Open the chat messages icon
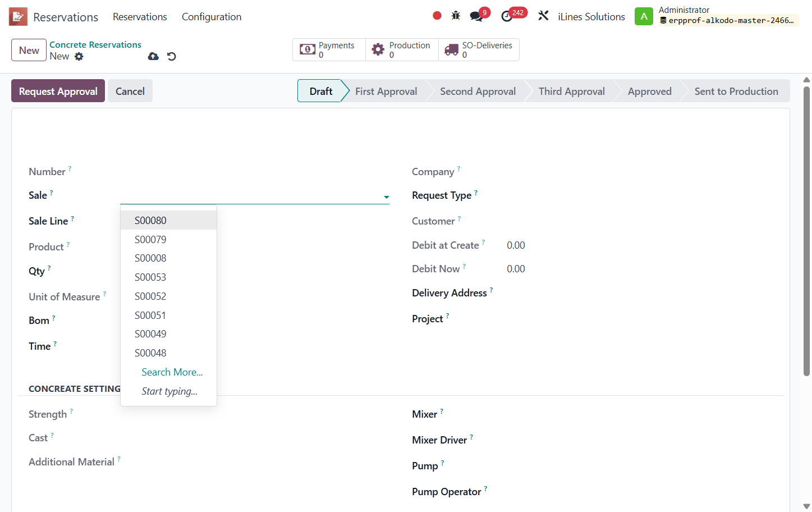The image size is (812, 512). point(476,16)
